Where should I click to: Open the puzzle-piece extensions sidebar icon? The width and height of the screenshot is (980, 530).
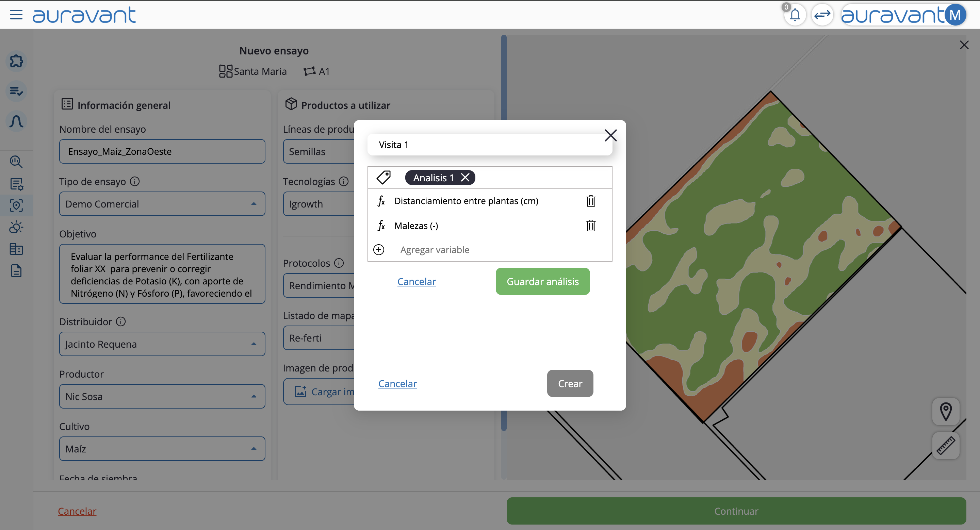(16, 61)
